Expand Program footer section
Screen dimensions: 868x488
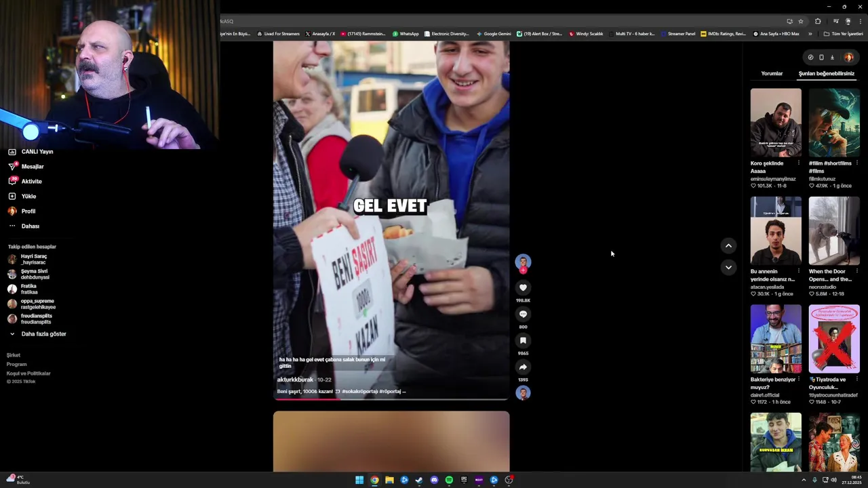[x=16, y=365]
